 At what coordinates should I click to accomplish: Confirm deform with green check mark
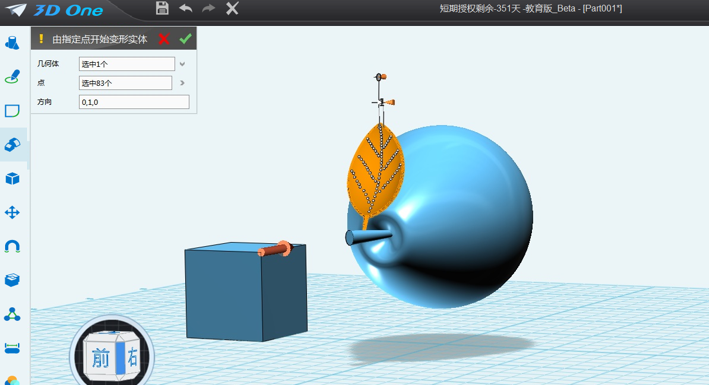(x=185, y=39)
